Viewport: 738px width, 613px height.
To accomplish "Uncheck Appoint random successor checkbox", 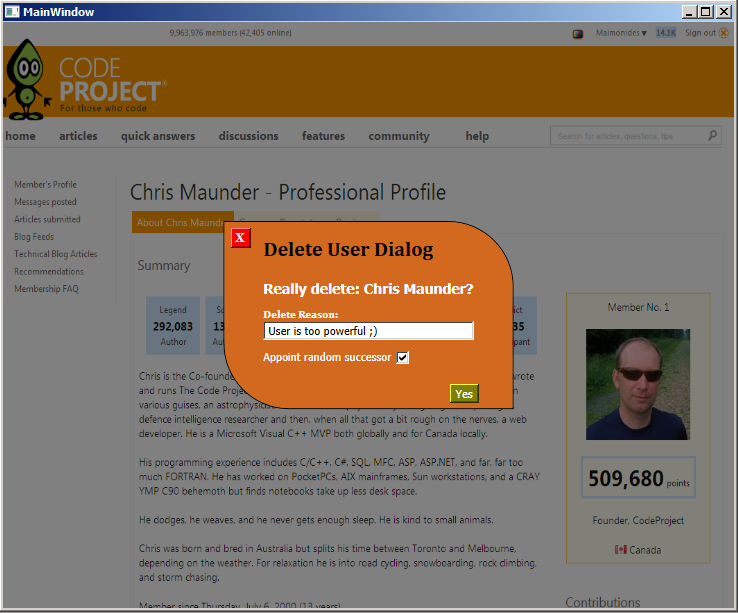I will pos(402,358).
